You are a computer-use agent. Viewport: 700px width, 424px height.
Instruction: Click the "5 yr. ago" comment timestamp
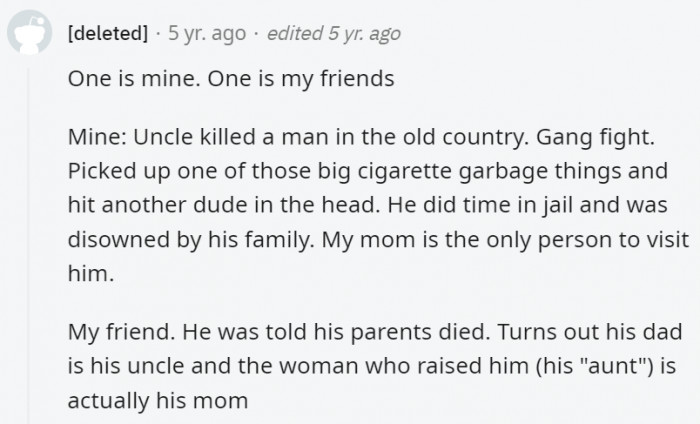(x=206, y=33)
